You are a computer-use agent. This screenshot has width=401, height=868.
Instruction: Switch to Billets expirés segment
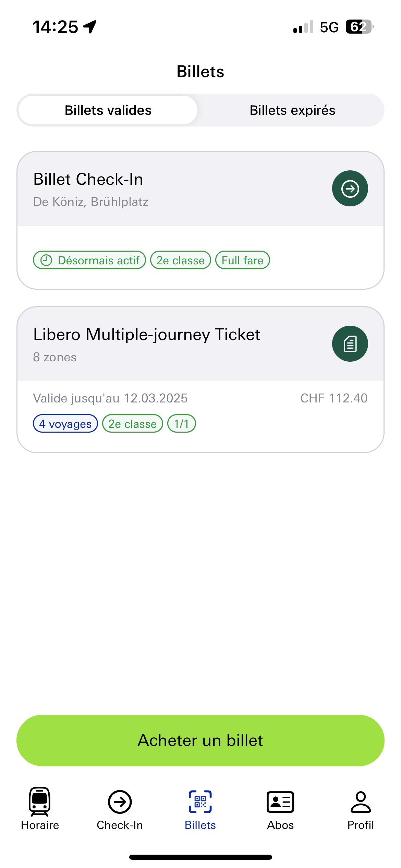(x=292, y=110)
